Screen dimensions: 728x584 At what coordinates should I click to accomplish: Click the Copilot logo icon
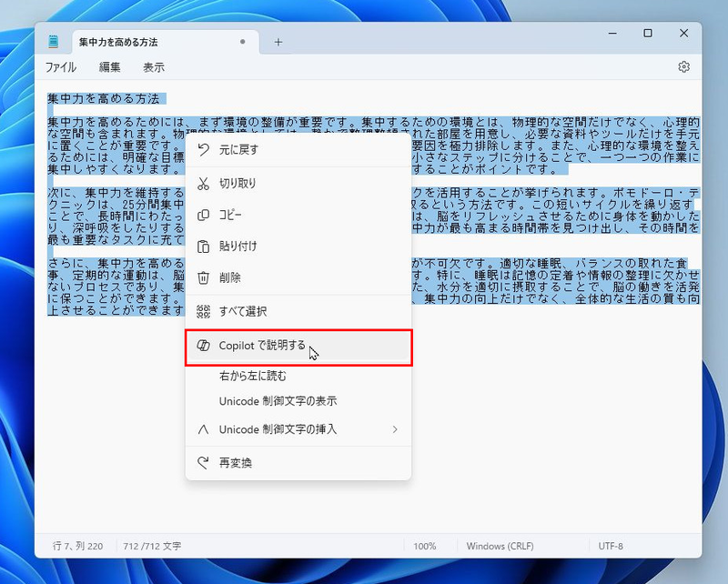(203, 346)
